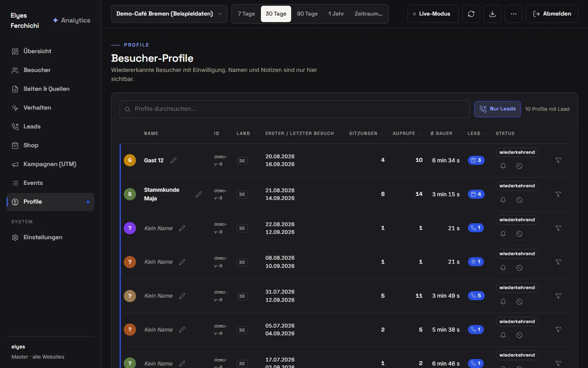This screenshot has width=588, height=368.
Task: Click the Analytics sparkle logo
Action: (71, 20)
